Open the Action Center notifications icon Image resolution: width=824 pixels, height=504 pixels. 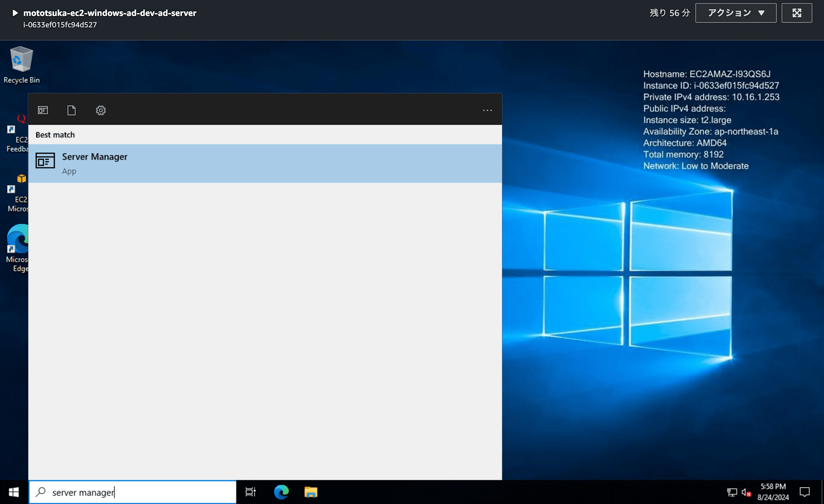point(805,492)
